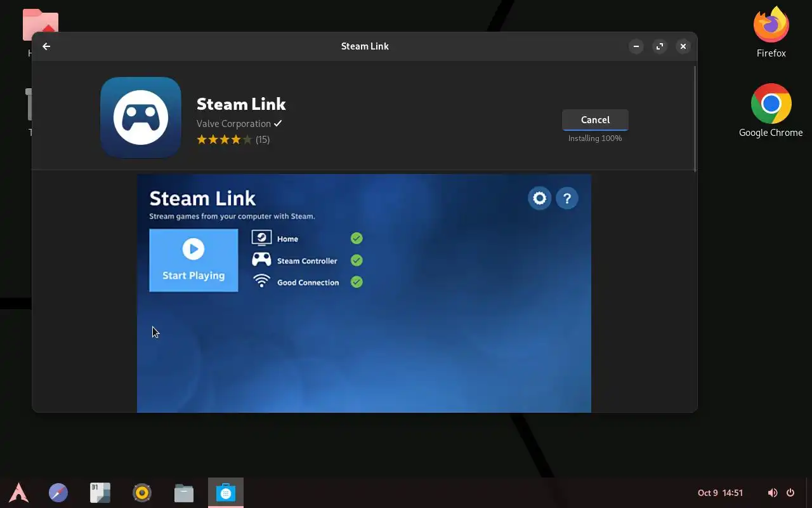Open the calendar app in taskbar
Screen dimensions: 812x508
coord(100,493)
